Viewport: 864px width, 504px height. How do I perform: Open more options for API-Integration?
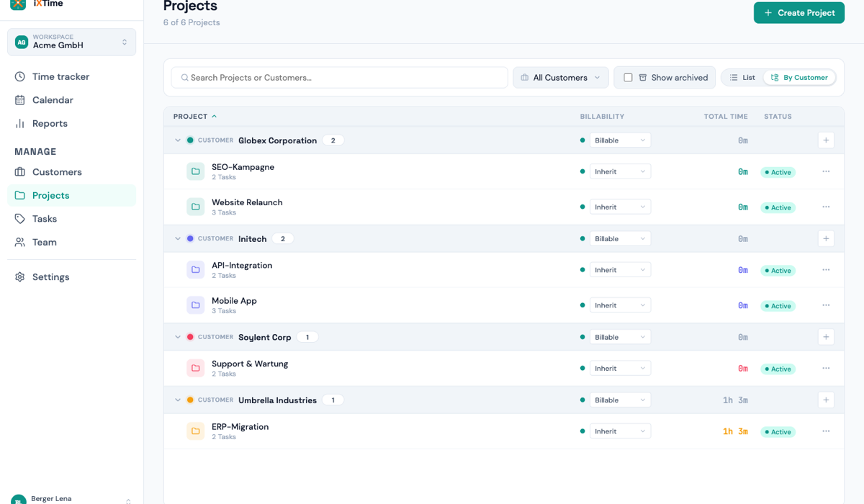pos(826,270)
